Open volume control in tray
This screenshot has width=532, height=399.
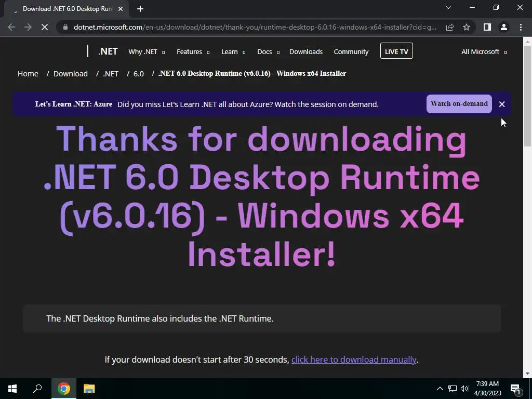pos(464,389)
